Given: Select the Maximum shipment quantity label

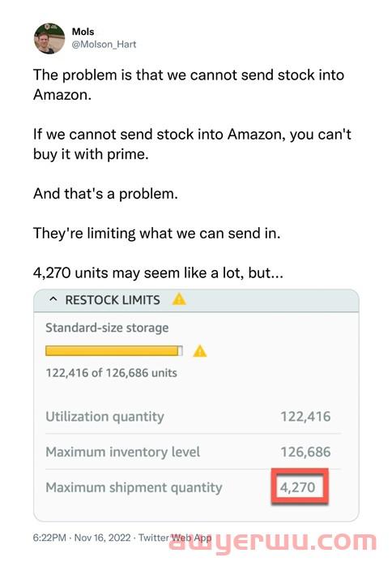Looking at the screenshot, I should coord(134,487).
